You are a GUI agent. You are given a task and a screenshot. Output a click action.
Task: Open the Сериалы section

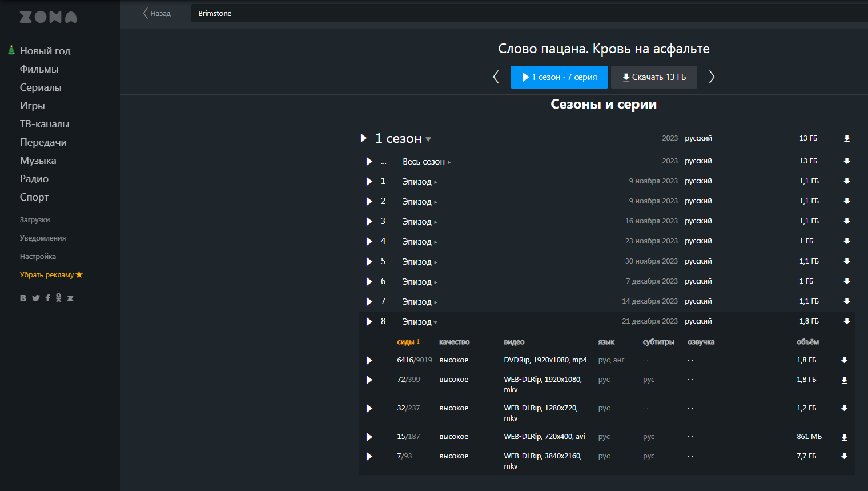41,87
